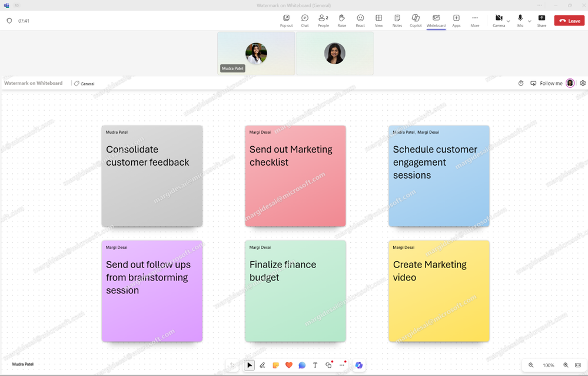588x376 pixels.
Task: Launch Copilot in the meeting
Action: click(416, 21)
